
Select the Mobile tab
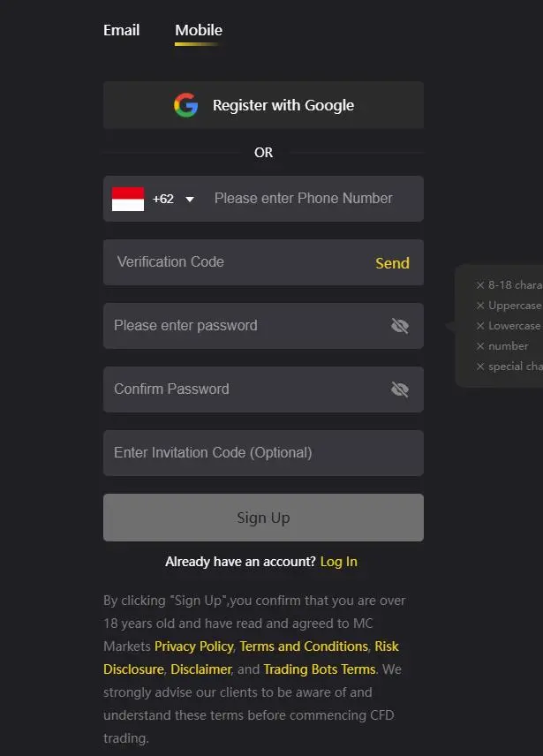(199, 30)
